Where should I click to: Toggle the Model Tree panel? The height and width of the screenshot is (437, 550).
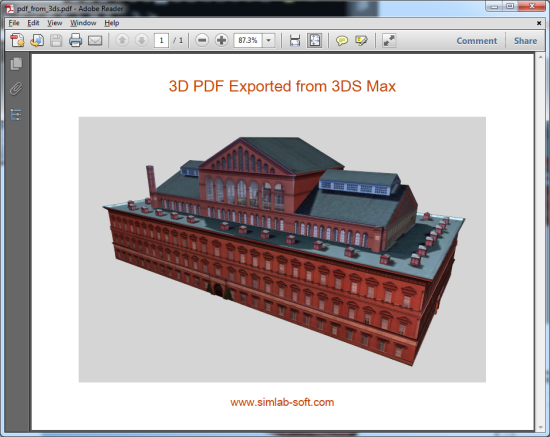(16, 114)
